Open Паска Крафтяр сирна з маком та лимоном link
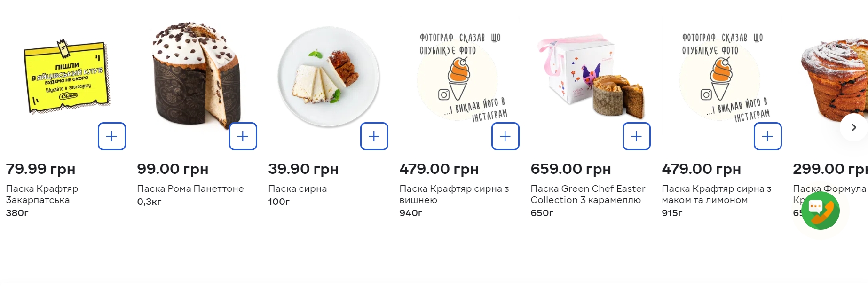This screenshot has width=868, height=297. [716, 194]
